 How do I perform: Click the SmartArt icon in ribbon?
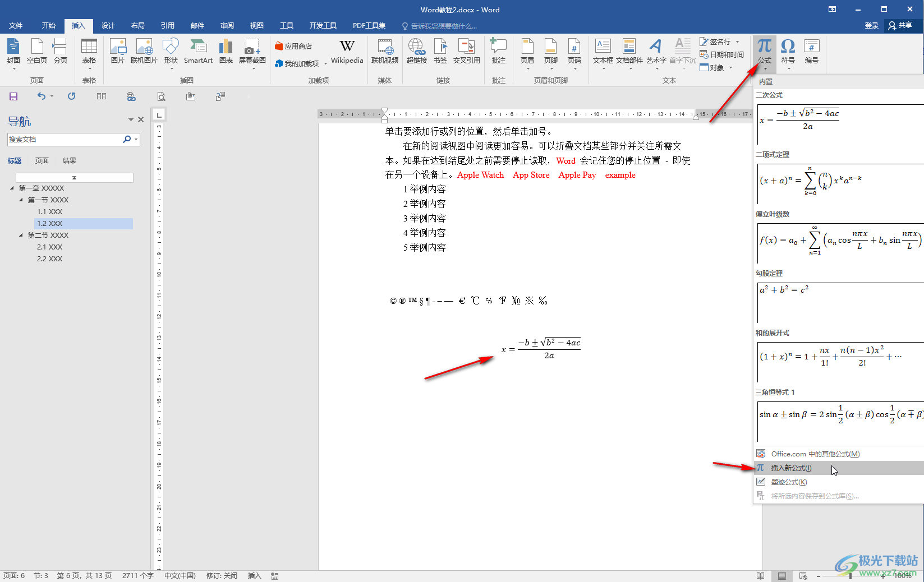tap(198, 52)
